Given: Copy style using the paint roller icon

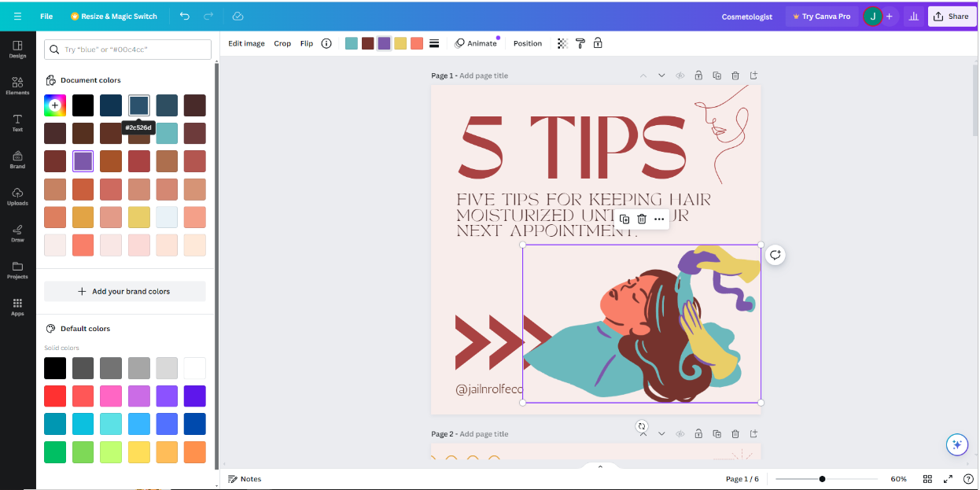Looking at the screenshot, I should point(580,43).
